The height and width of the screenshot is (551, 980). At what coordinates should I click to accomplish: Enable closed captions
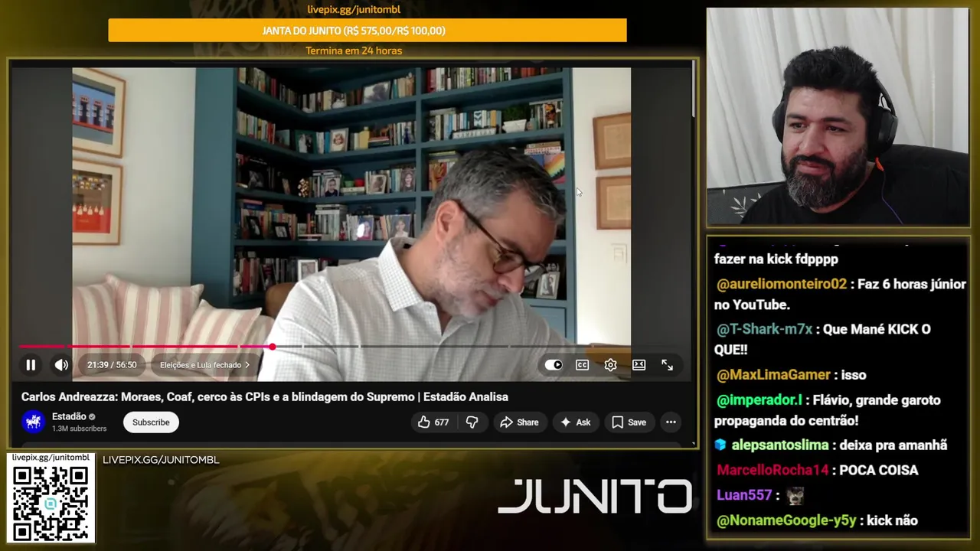[582, 365]
